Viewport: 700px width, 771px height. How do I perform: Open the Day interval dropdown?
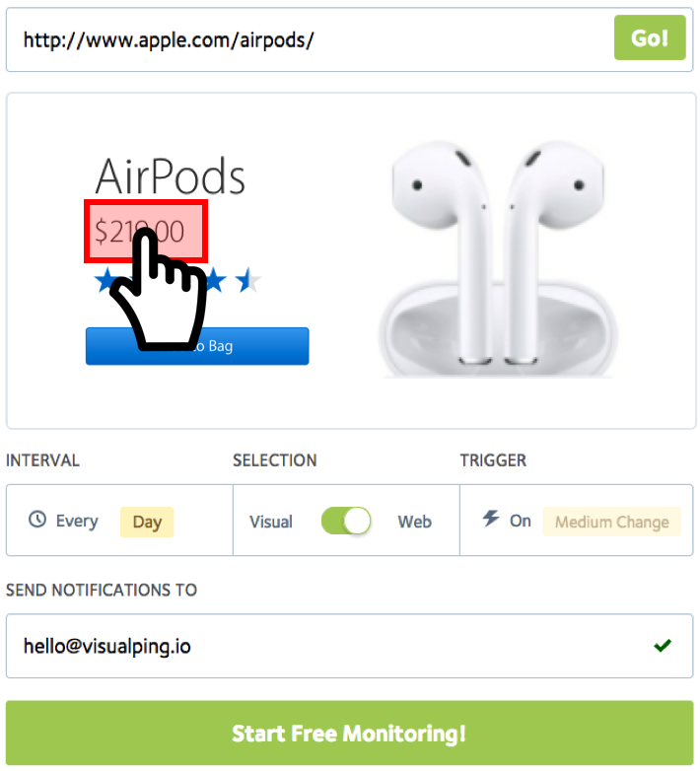pos(147,522)
